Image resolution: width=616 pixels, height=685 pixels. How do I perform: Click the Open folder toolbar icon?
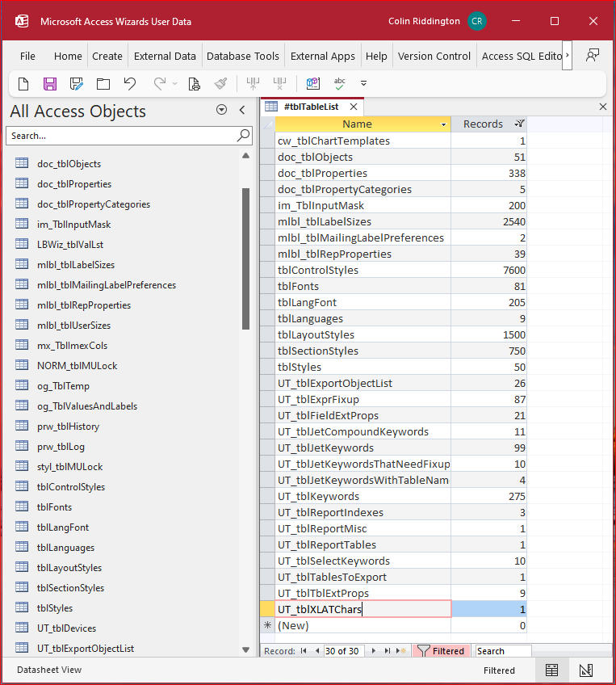(103, 83)
